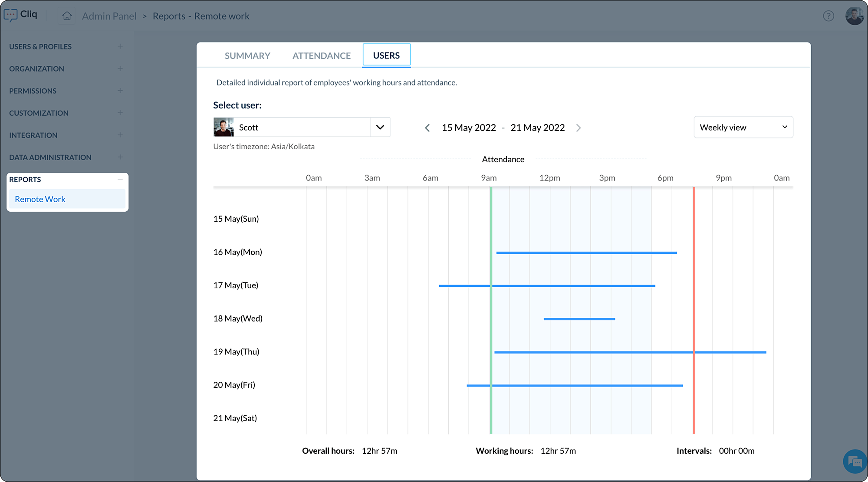
Task: Expand Users & Profiles section
Action: coord(120,46)
